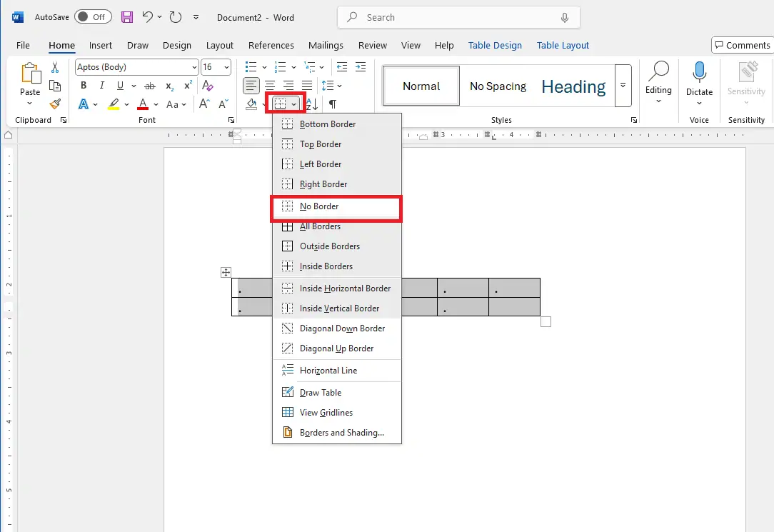
Task: Click the Sort A-Z icon
Action: click(312, 104)
